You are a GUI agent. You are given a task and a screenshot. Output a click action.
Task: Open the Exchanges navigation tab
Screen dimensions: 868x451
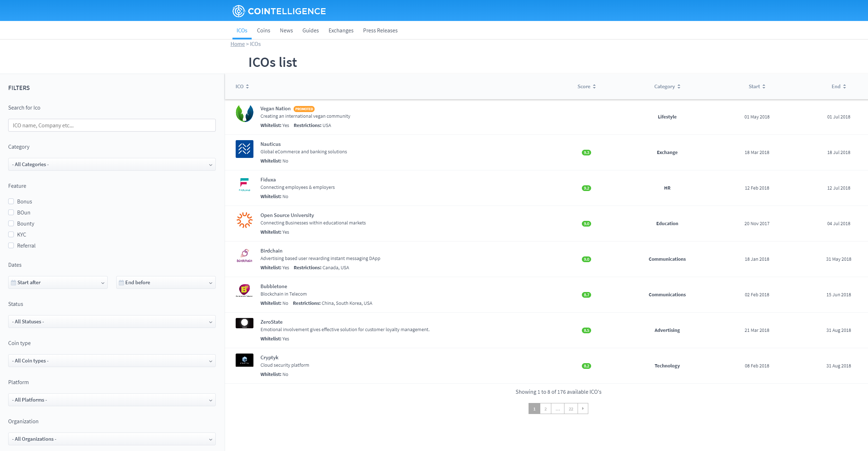coord(341,31)
